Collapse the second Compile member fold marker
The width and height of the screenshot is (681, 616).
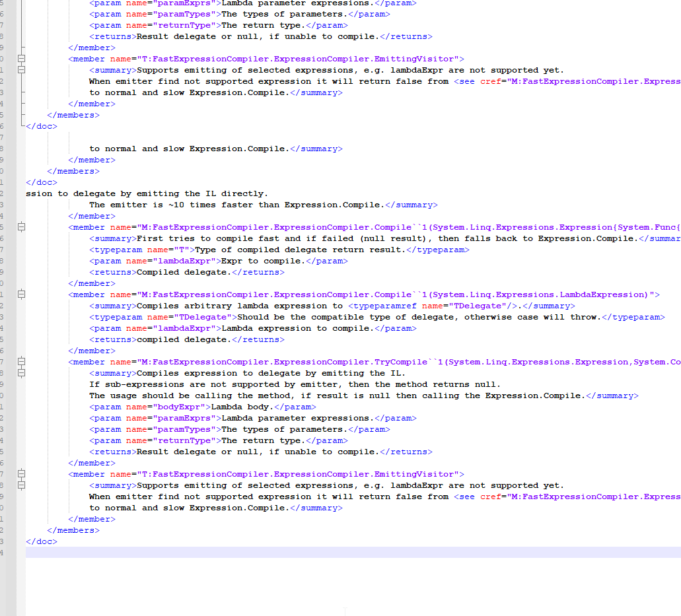22,294
